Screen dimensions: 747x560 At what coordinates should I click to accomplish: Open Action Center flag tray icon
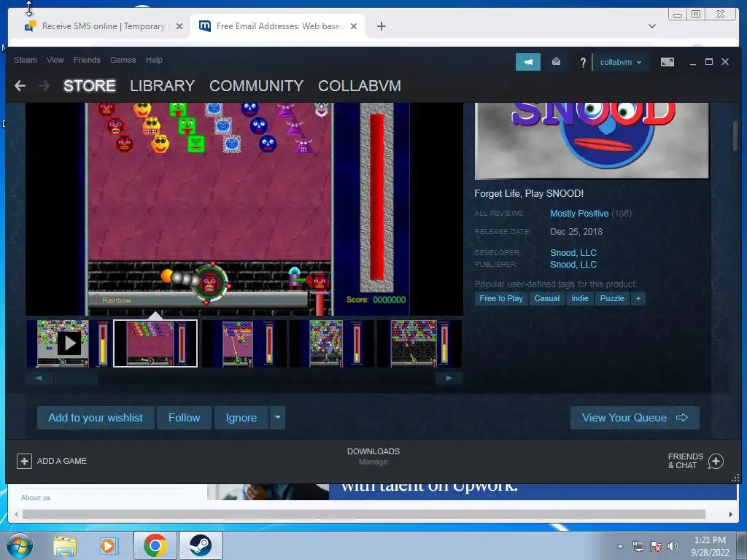tap(656, 546)
